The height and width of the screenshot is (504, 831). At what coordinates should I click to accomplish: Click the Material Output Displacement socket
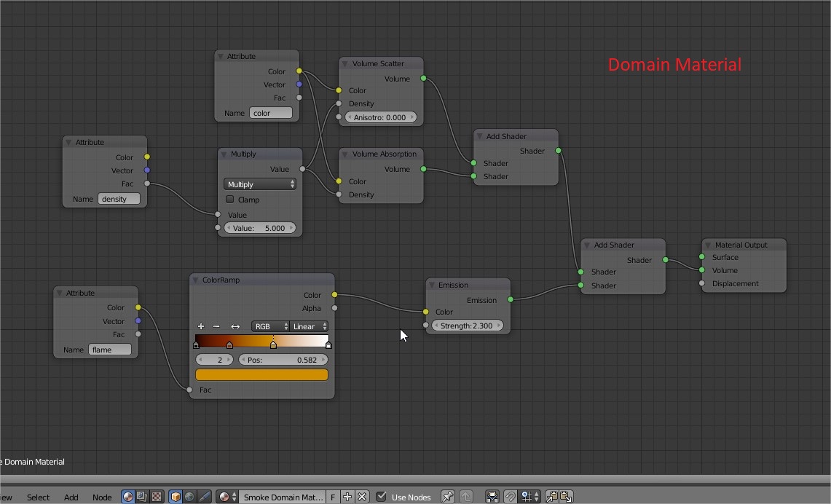point(701,283)
